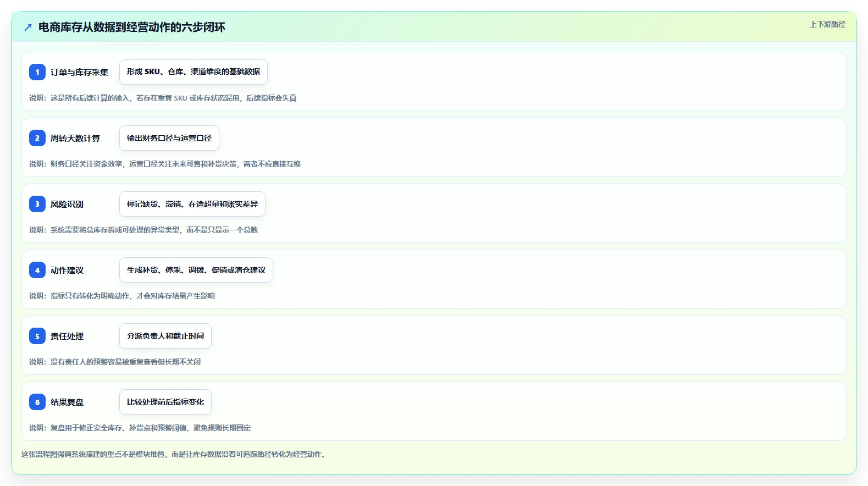The height and width of the screenshot is (486, 868).
Task: Click the 上下游路径 label at top right
Action: [827, 24]
